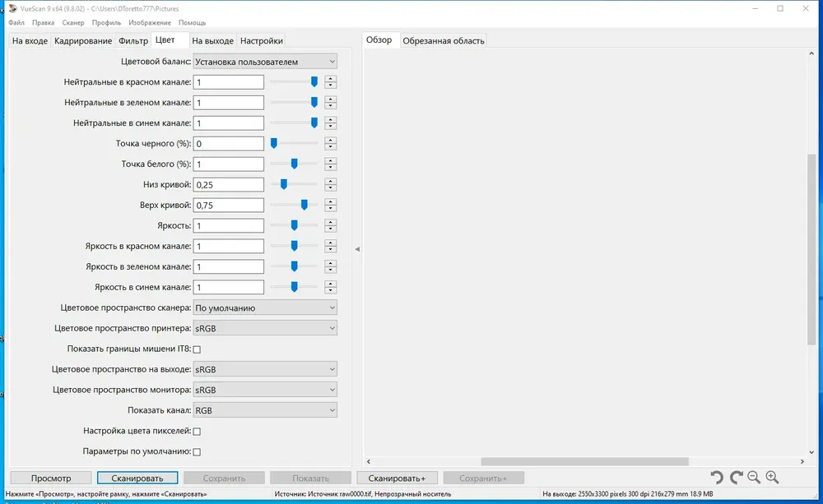Click the Точка белого (%) input field
This screenshot has height=504, width=823.
coord(228,164)
